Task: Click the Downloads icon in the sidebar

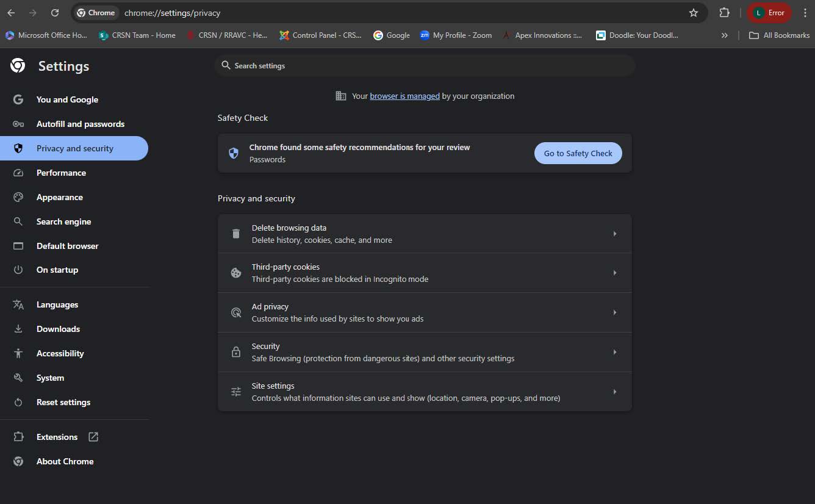Action: (18, 329)
